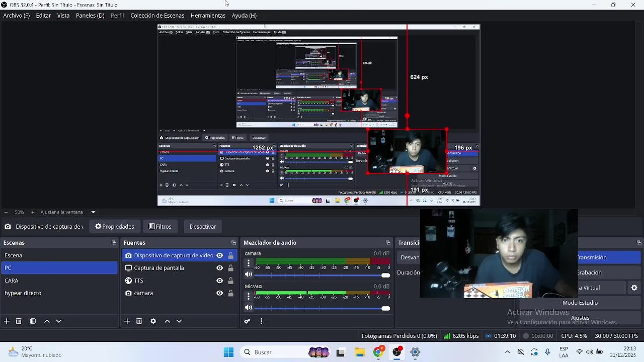
Task: Delete the selected scene
Action: coord(19,321)
